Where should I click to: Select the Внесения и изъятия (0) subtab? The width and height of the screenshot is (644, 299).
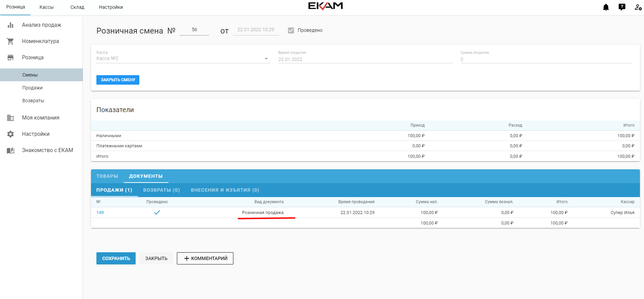225,190
